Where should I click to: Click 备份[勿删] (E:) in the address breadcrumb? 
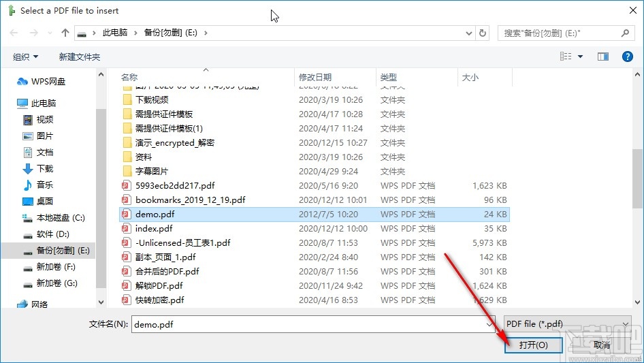click(x=170, y=33)
